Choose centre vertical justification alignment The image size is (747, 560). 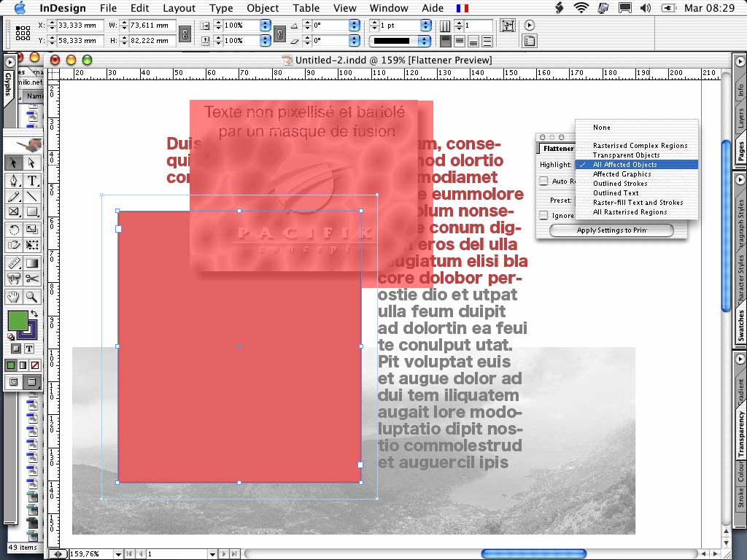coord(460,42)
